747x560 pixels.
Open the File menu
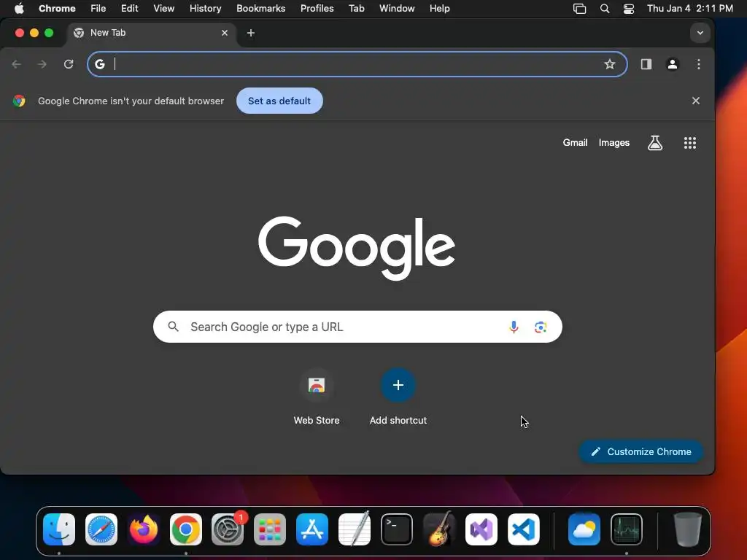coord(98,8)
